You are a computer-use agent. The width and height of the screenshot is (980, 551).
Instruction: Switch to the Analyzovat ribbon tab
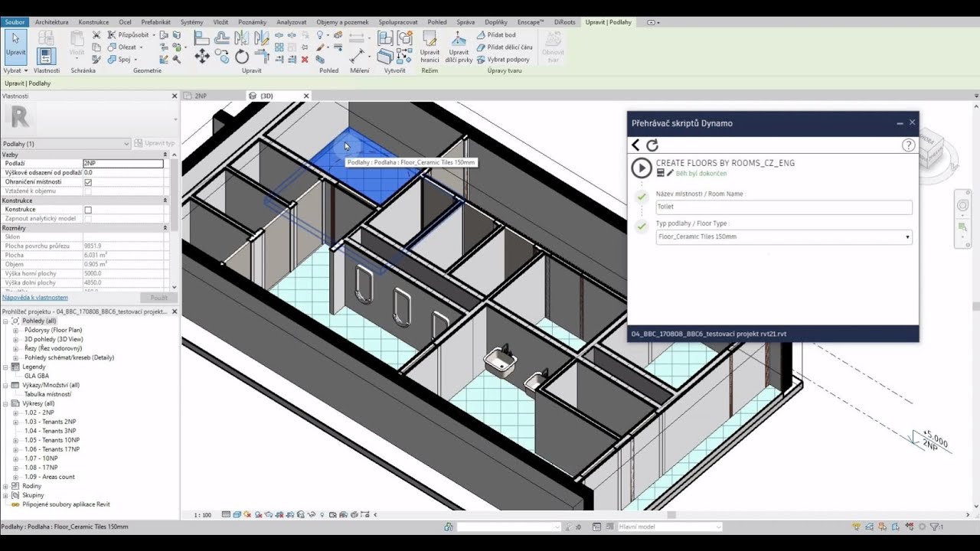tap(291, 22)
